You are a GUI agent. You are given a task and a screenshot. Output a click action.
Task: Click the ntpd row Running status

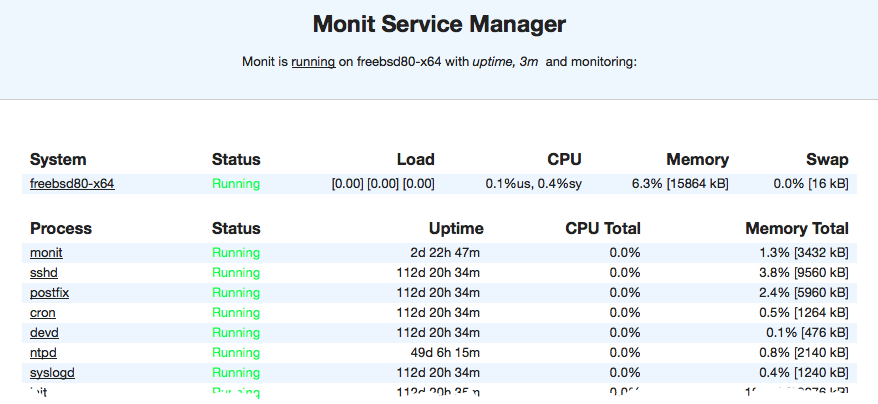[x=236, y=353]
